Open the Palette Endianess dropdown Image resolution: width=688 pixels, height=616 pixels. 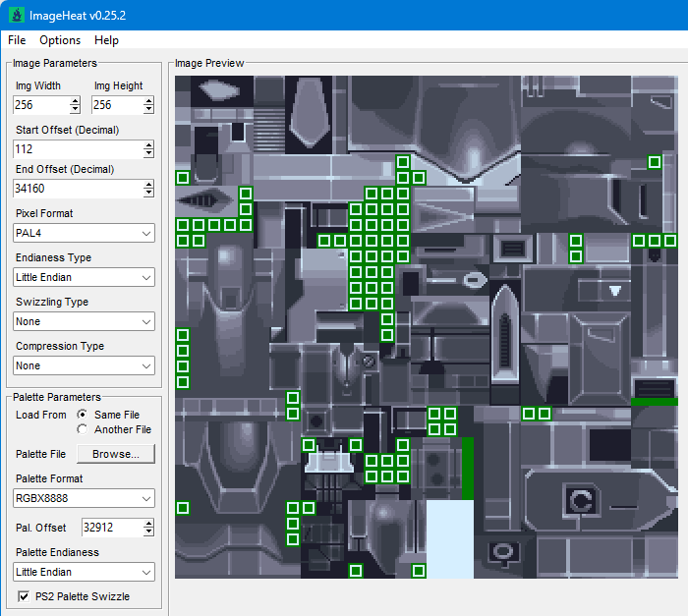pos(84,572)
